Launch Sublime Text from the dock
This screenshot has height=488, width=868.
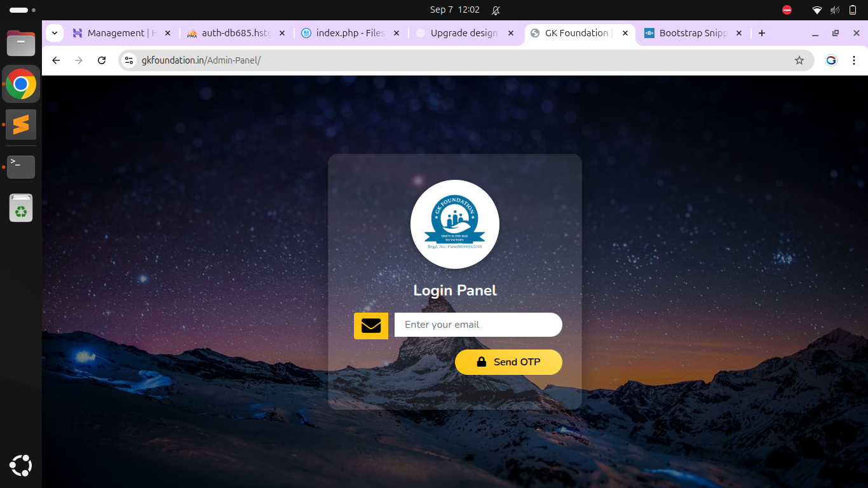coord(21,125)
